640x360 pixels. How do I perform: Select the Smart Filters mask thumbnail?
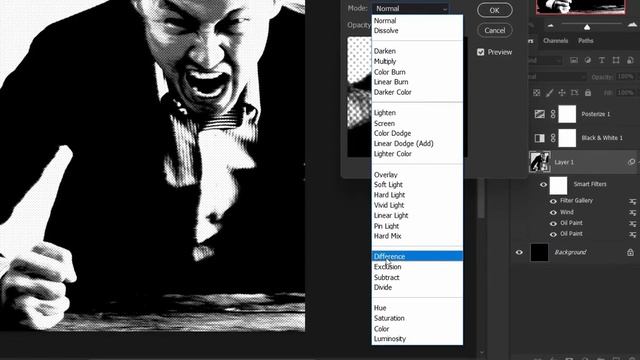558,185
